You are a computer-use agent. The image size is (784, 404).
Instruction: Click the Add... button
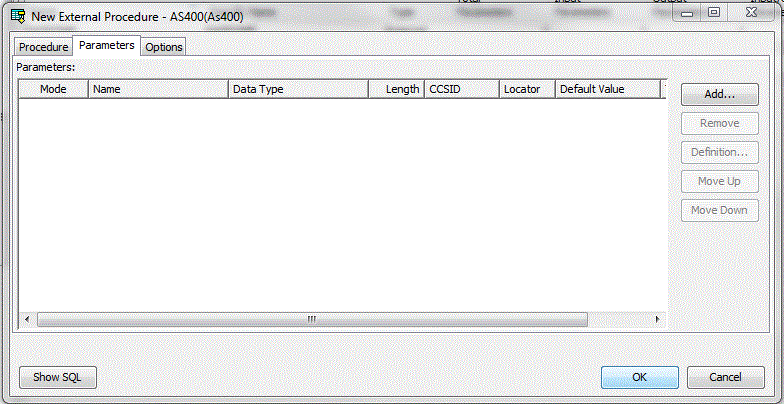720,94
